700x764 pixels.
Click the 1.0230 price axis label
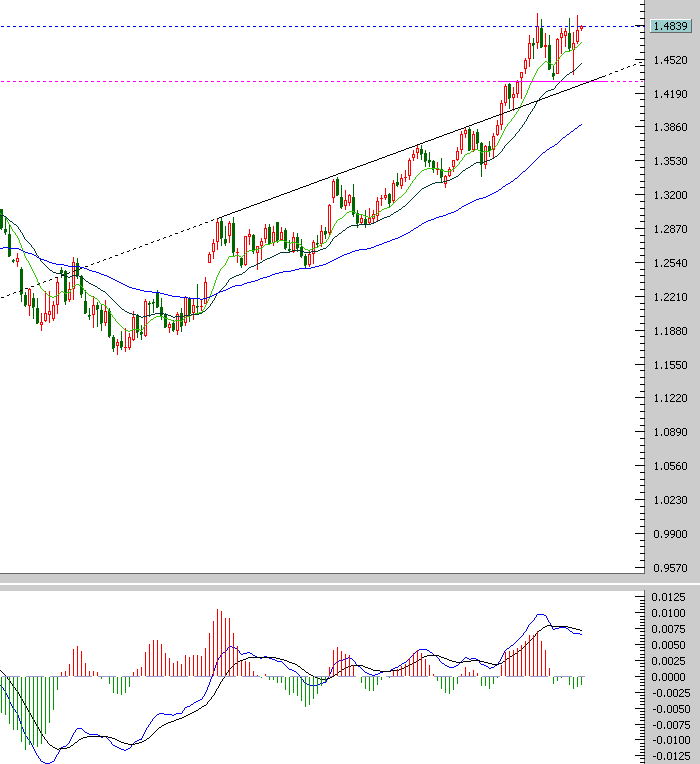[670, 500]
